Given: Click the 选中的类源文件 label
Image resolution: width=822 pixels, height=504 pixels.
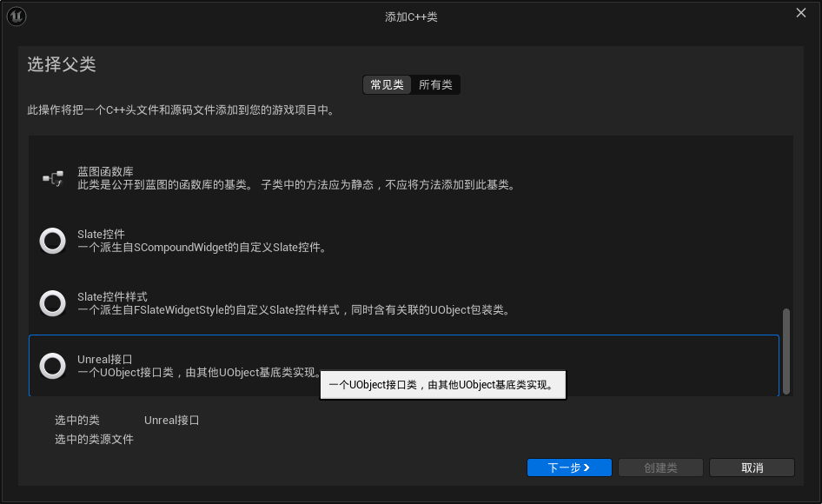Looking at the screenshot, I should 94,439.
